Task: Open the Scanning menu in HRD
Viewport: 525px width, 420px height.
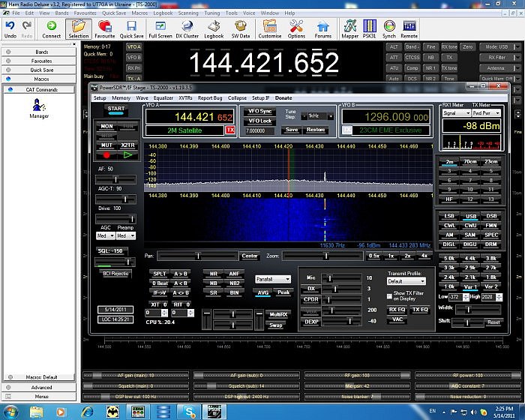Action: pyautogui.click(x=187, y=13)
